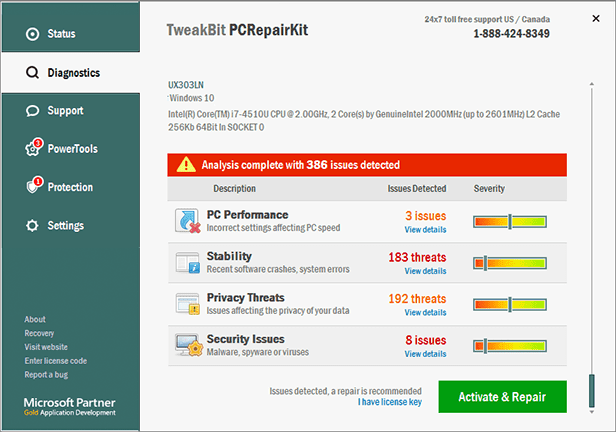Click the Stability title
Image resolution: width=616 pixels, height=432 pixels.
[x=229, y=256]
